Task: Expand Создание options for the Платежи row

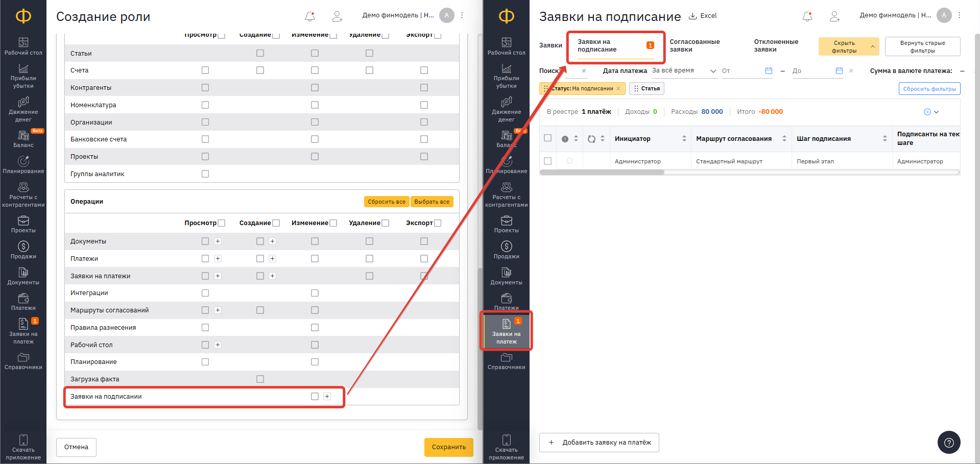Action: pyautogui.click(x=273, y=259)
